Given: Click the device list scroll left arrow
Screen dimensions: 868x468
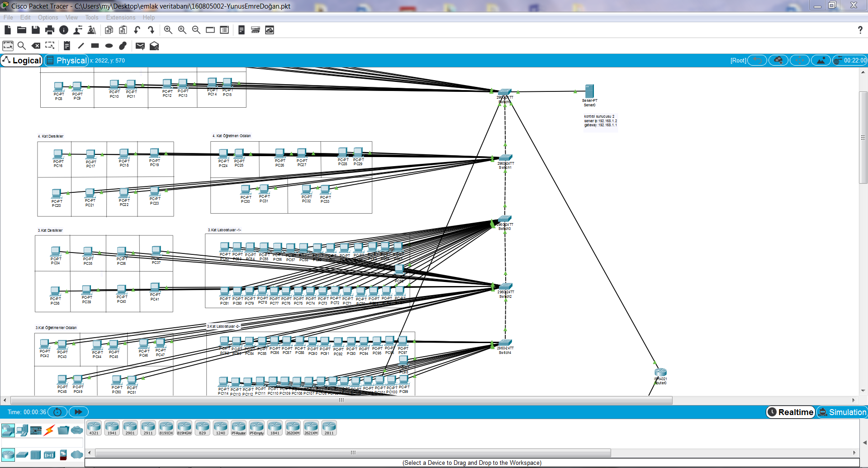Looking at the screenshot, I should (90, 453).
